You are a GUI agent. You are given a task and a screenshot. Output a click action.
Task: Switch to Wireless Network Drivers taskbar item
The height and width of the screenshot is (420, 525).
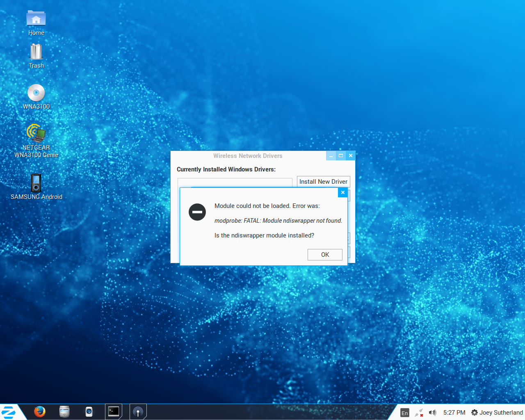(138, 411)
